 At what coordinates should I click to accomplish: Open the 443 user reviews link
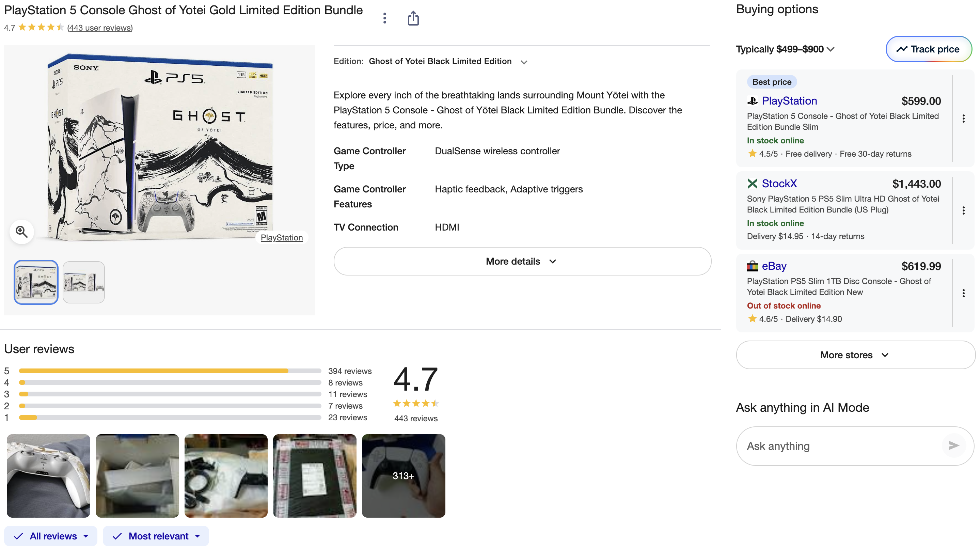(x=100, y=28)
